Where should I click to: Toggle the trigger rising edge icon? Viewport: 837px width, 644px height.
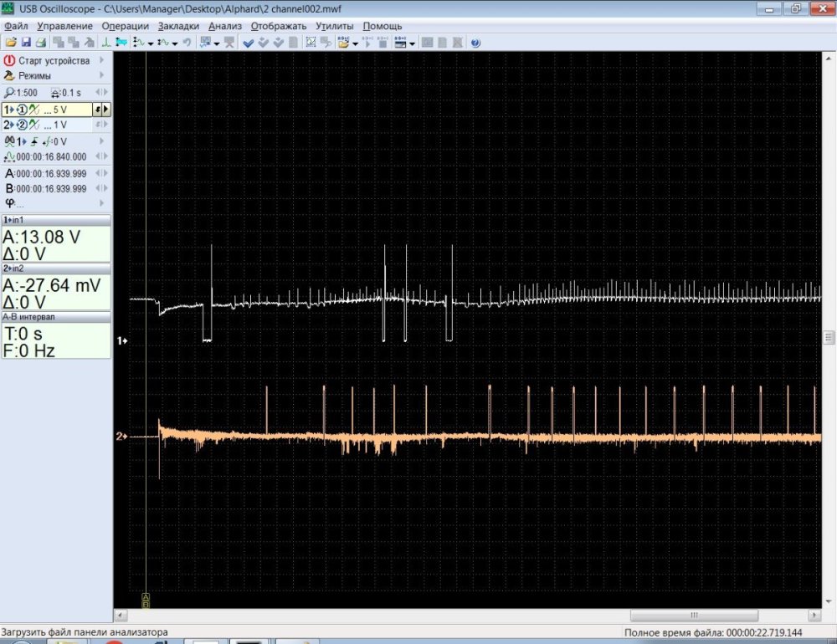(x=33, y=141)
